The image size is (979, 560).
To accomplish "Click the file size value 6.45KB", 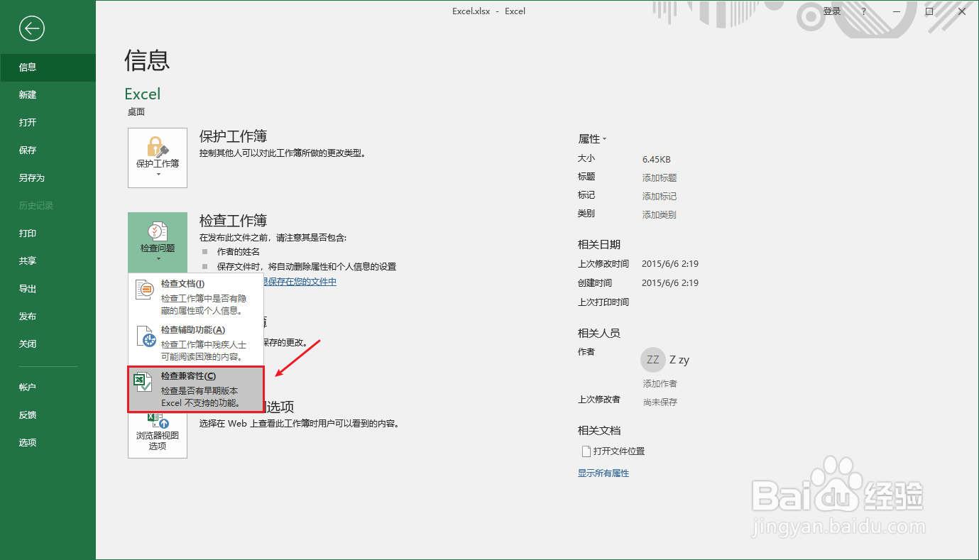I will pos(657,160).
